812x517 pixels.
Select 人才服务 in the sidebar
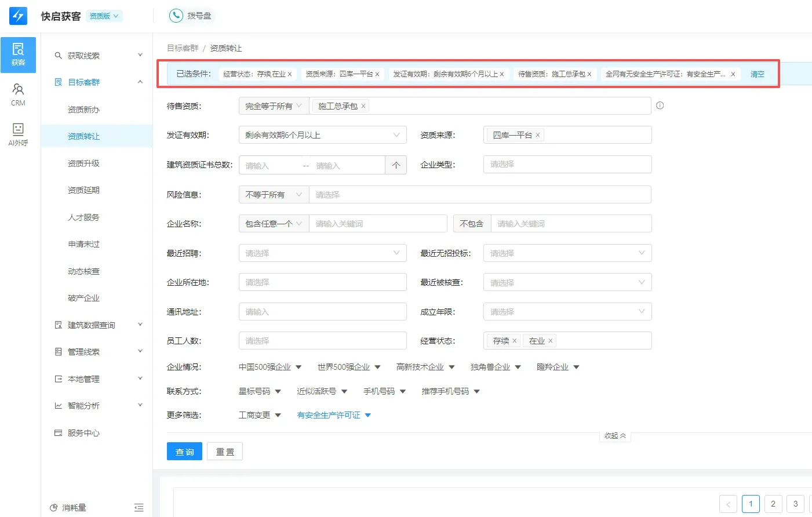pos(83,217)
